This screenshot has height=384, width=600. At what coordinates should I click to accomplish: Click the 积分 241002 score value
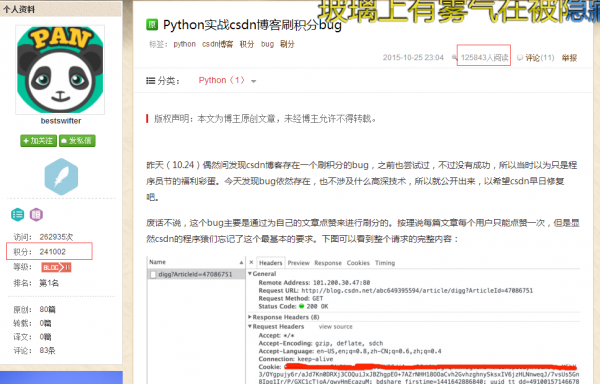click(52, 252)
